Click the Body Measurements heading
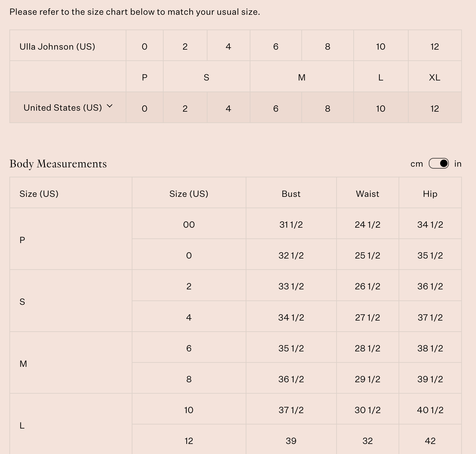The height and width of the screenshot is (454, 476). pos(58,164)
